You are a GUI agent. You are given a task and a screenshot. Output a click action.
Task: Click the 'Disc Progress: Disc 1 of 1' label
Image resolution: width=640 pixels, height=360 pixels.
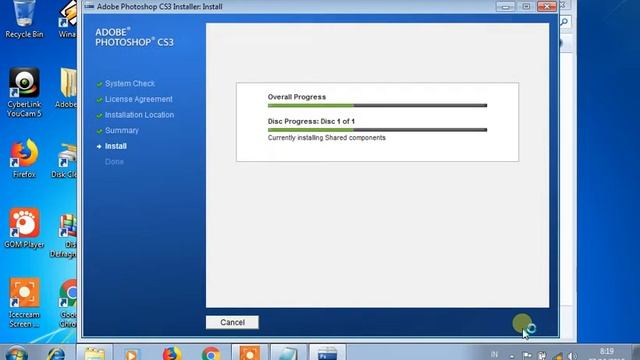(311, 122)
